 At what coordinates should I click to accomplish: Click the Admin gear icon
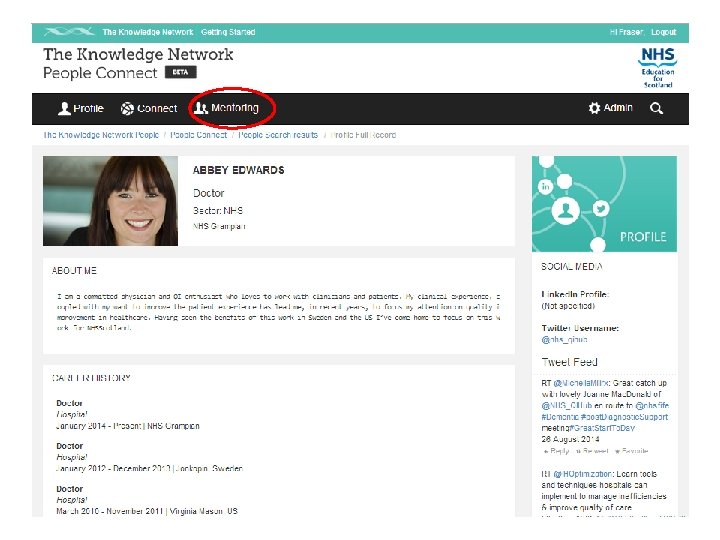pyautogui.click(x=594, y=108)
